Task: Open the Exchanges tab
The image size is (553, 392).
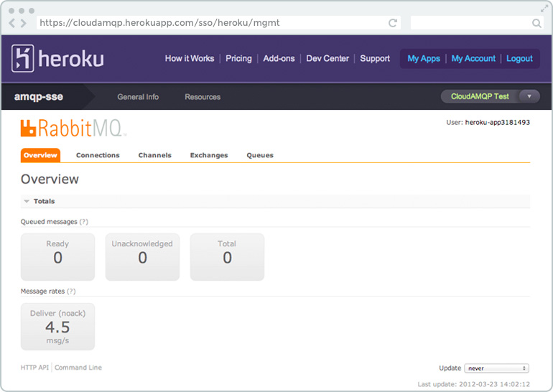Action: click(209, 155)
